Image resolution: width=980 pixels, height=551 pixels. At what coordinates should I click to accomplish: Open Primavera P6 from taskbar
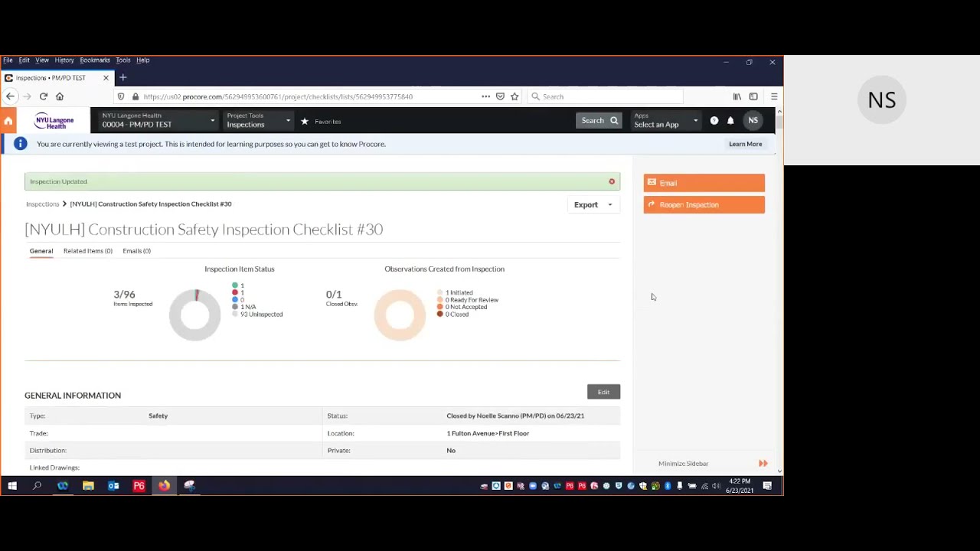pos(139,486)
